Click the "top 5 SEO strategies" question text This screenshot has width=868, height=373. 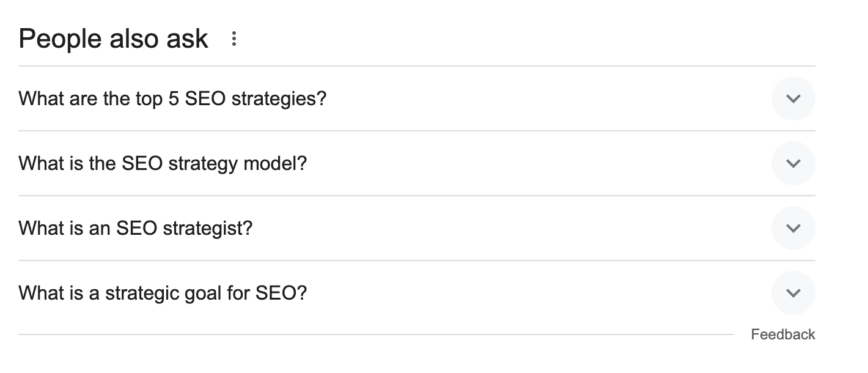point(172,98)
